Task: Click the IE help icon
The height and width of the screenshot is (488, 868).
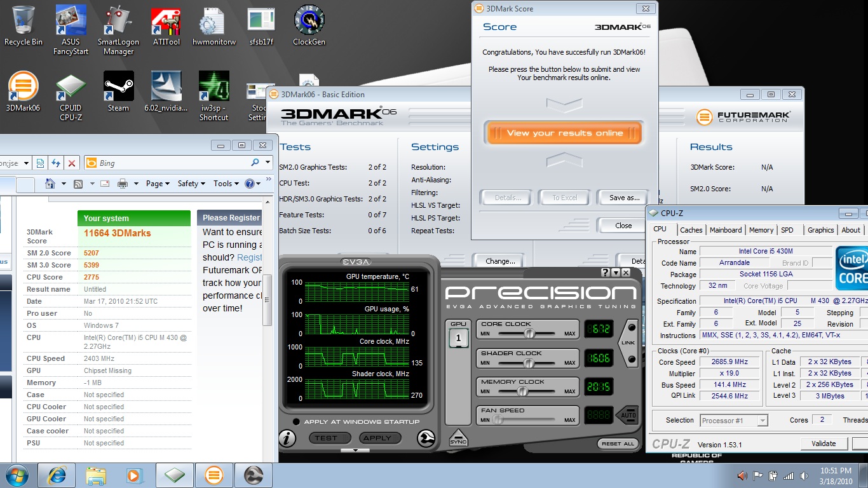Action: [x=250, y=184]
